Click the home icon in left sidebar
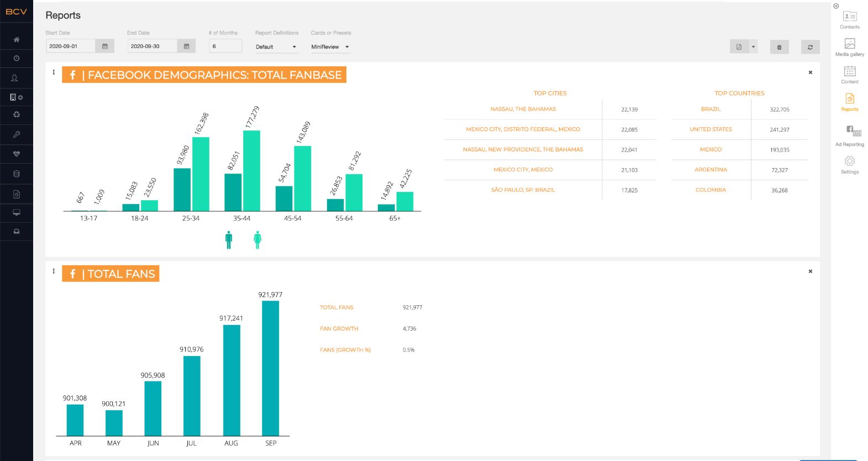 coord(17,40)
